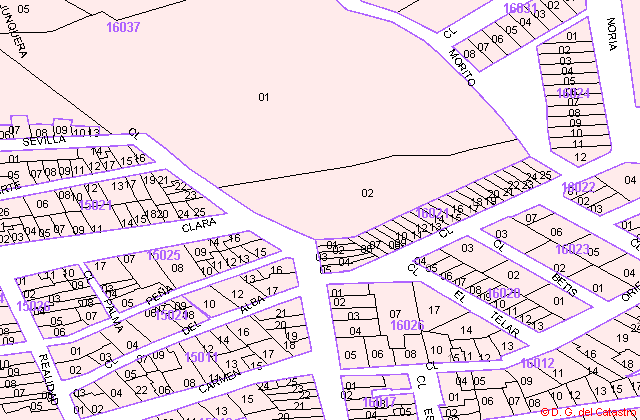Select the MORITO street label

click(462, 67)
